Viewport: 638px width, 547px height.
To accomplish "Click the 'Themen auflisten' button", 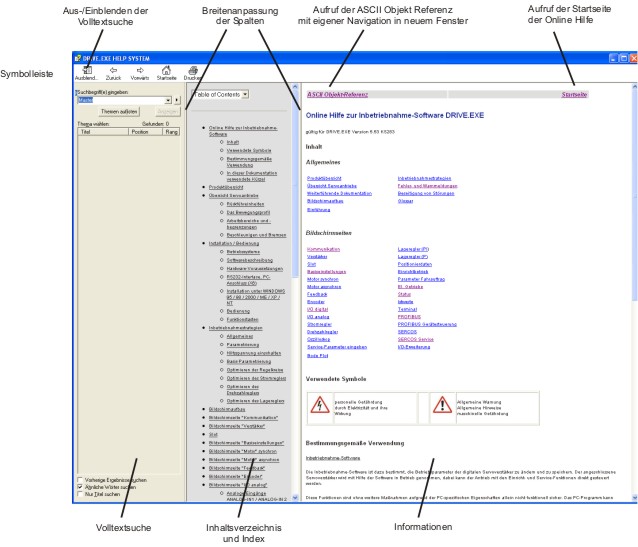I will tap(119, 112).
